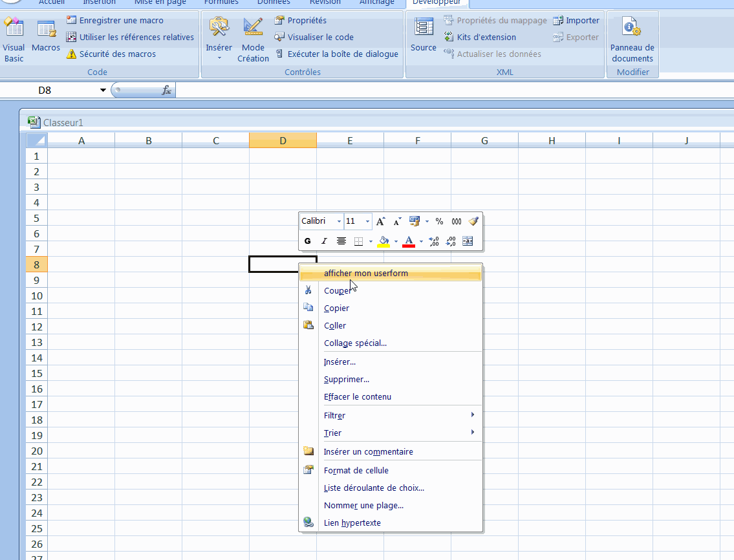Select column D header
Viewport: 734px width, 560px height.
[283, 140]
